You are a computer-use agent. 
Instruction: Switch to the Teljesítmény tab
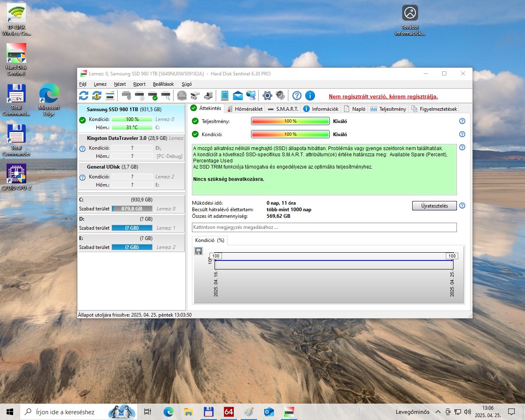pos(388,109)
